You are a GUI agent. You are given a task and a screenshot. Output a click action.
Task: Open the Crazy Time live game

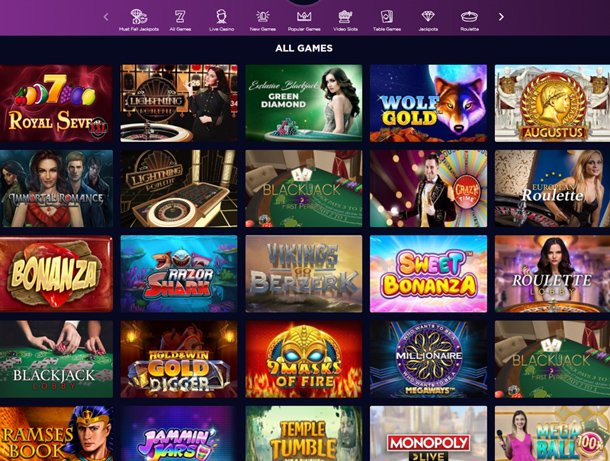(428, 188)
